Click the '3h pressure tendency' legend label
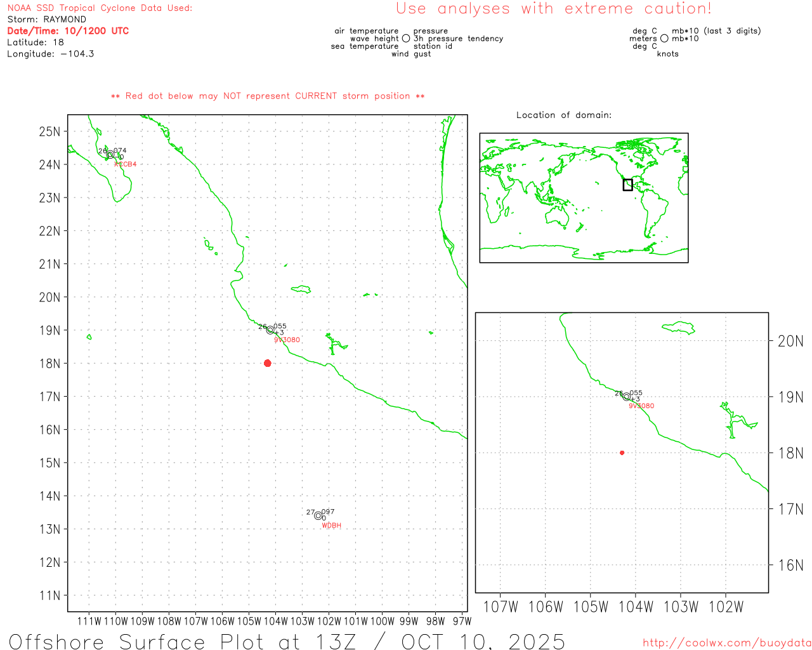 [459, 39]
